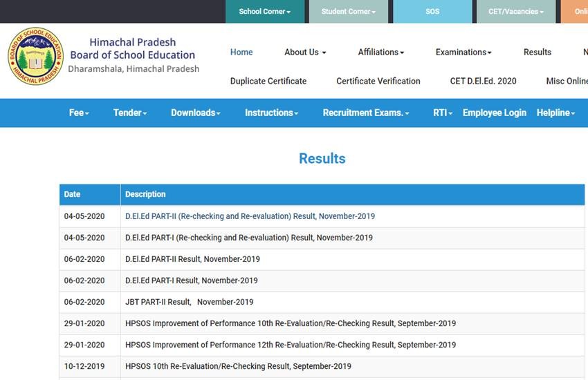Click the Certificate Verification link
Viewport: 588px width, 380px height.
(378, 81)
